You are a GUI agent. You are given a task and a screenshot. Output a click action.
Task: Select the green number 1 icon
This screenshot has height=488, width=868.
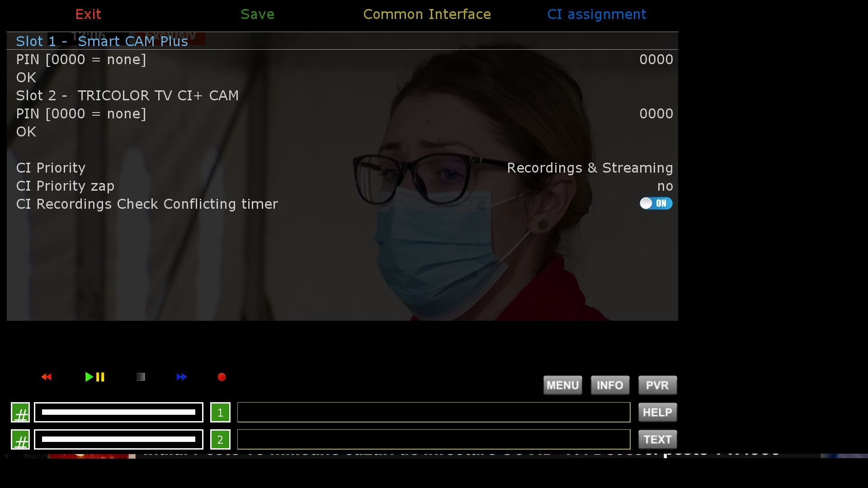tap(220, 413)
